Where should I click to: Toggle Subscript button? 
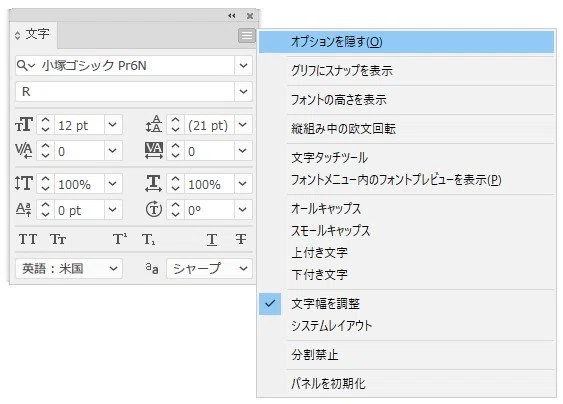click(149, 239)
